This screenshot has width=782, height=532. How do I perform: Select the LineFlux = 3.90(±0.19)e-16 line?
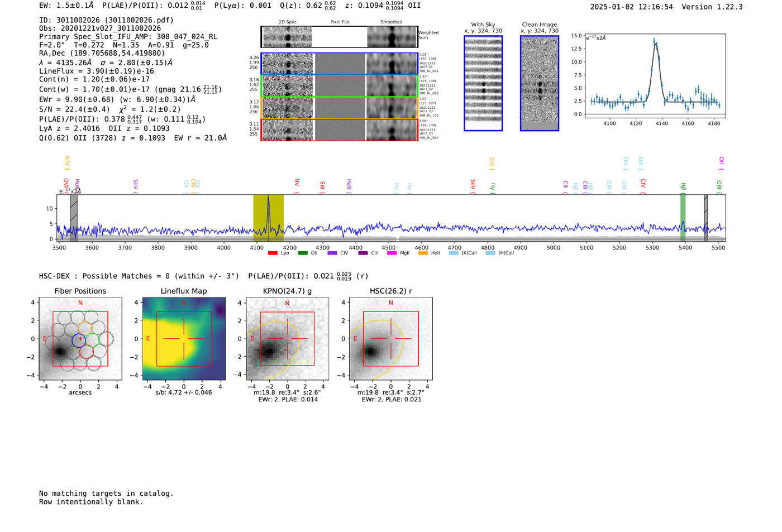(x=97, y=71)
